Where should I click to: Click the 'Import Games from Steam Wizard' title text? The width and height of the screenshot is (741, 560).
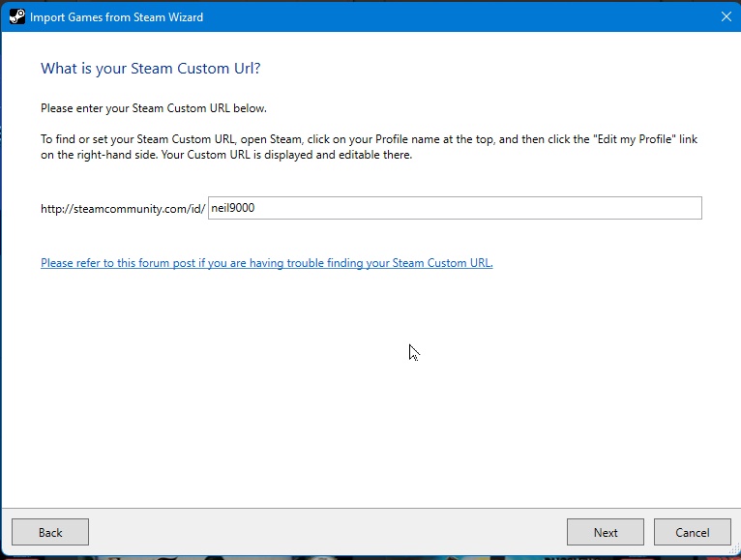pos(116,17)
